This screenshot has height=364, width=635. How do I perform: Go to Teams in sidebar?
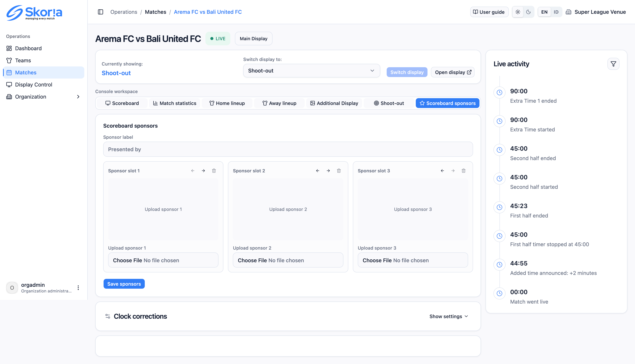pos(43,60)
